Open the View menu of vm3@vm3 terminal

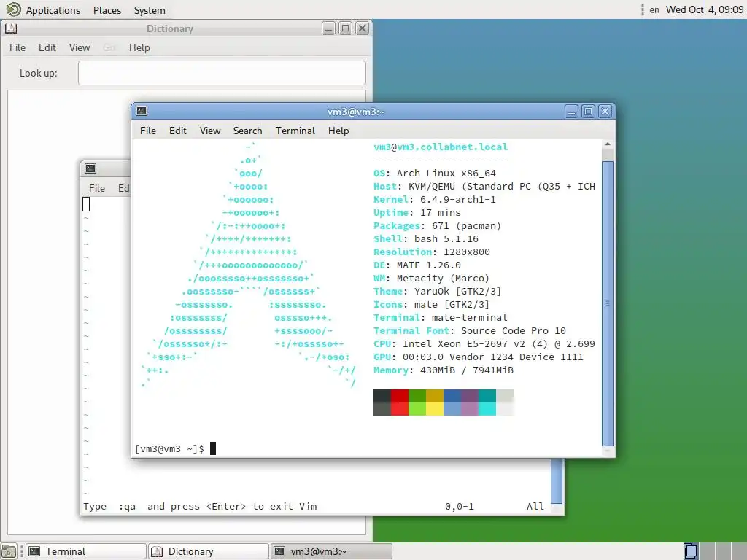point(210,131)
